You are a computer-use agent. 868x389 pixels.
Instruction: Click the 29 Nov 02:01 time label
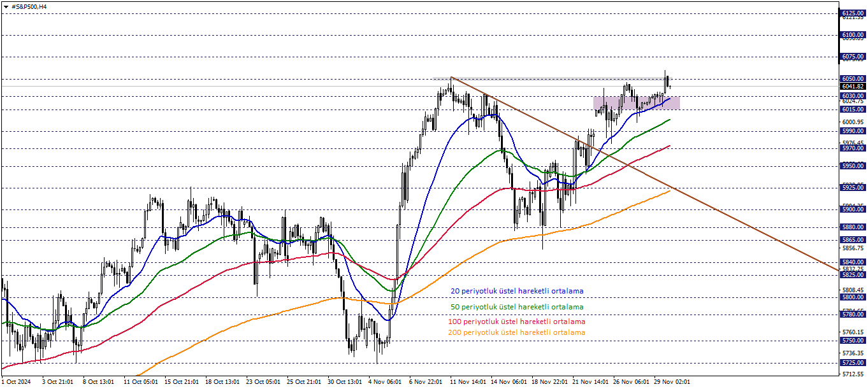[671, 383]
